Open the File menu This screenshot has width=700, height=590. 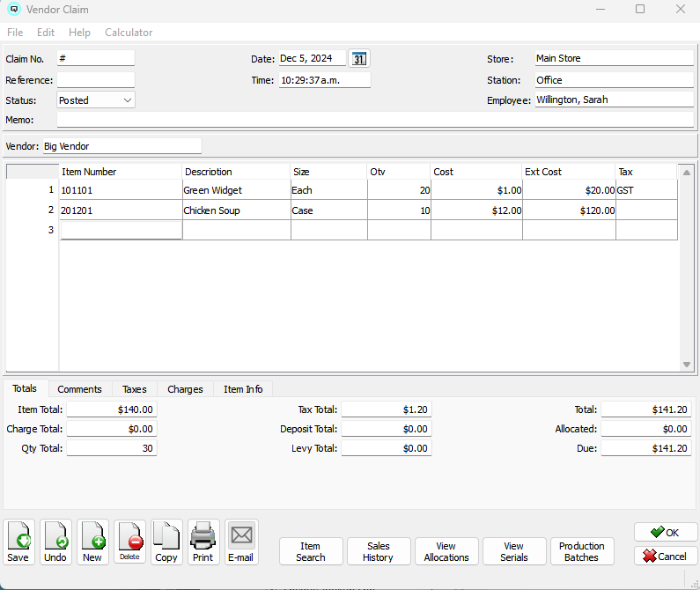pos(15,33)
